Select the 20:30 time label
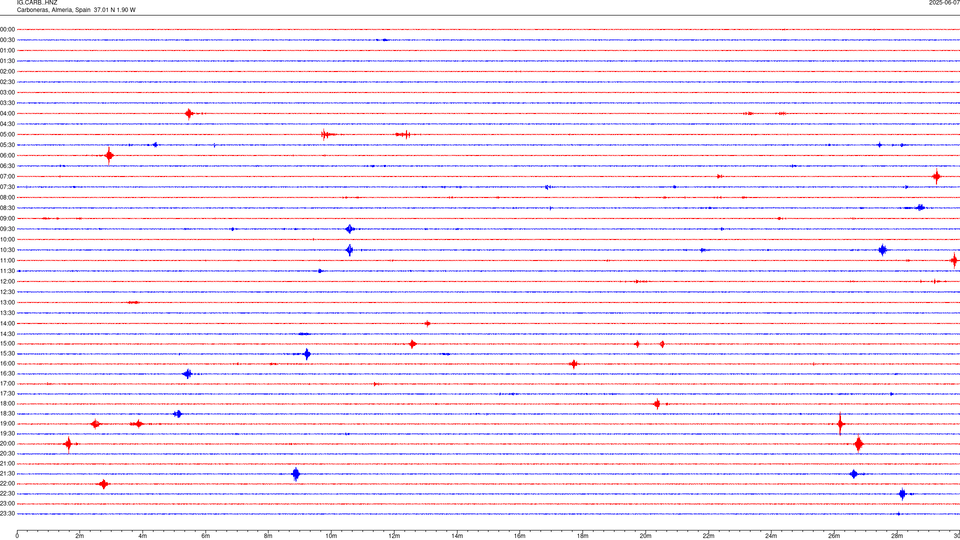Screen dimensions: 960x540 7,454
